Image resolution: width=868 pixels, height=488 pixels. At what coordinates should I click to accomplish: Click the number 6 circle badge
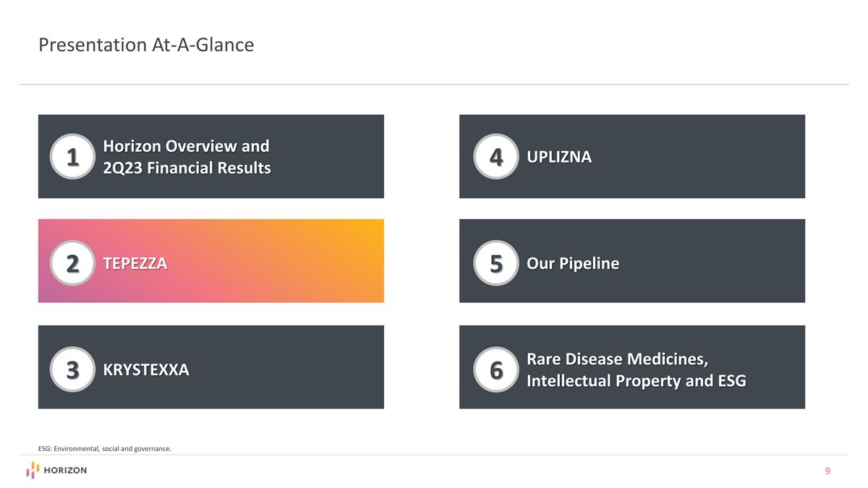pos(496,369)
